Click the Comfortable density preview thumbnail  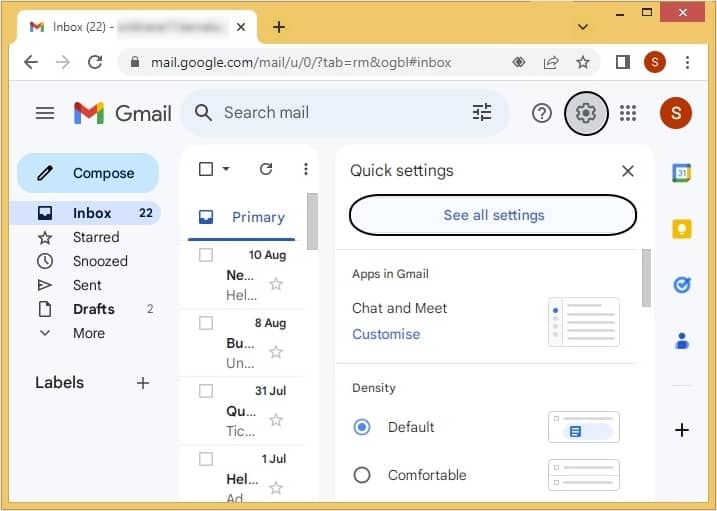(584, 475)
